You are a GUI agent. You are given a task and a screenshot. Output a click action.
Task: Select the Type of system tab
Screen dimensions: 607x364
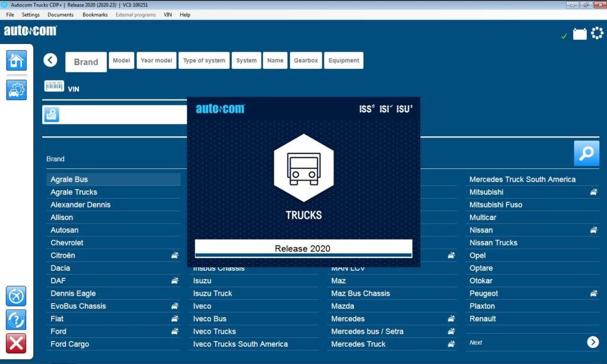point(204,60)
